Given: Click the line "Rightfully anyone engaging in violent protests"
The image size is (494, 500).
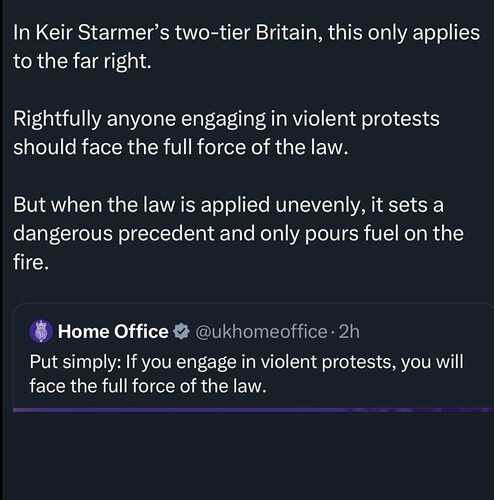Looking at the screenshot, I should coord(226,119).
